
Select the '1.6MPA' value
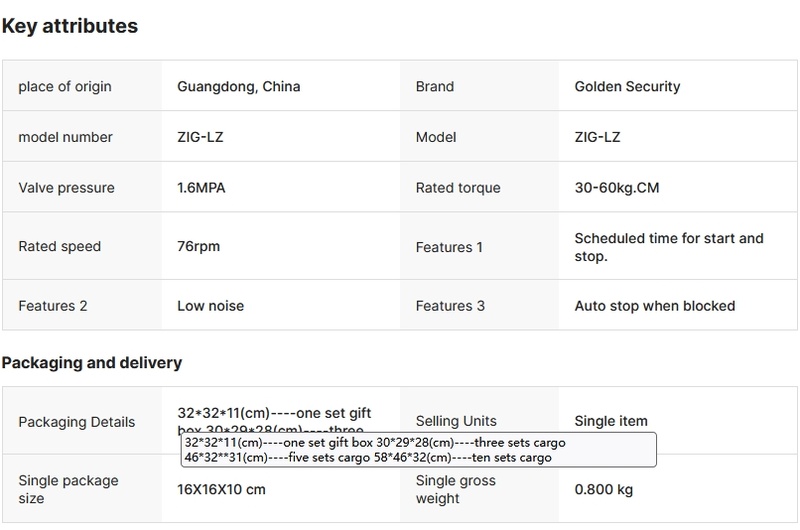tap(202, 188)
